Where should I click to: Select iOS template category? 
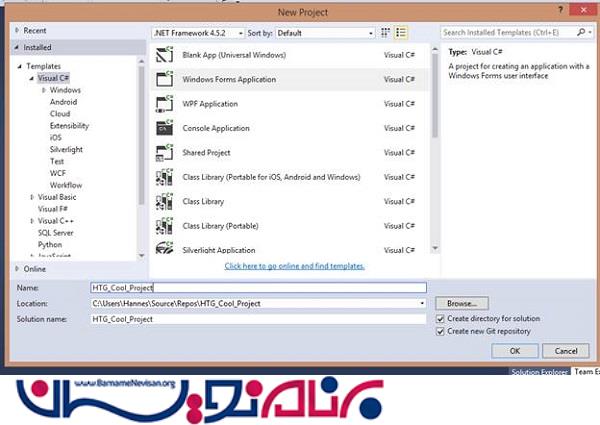(x=55, y=138)
